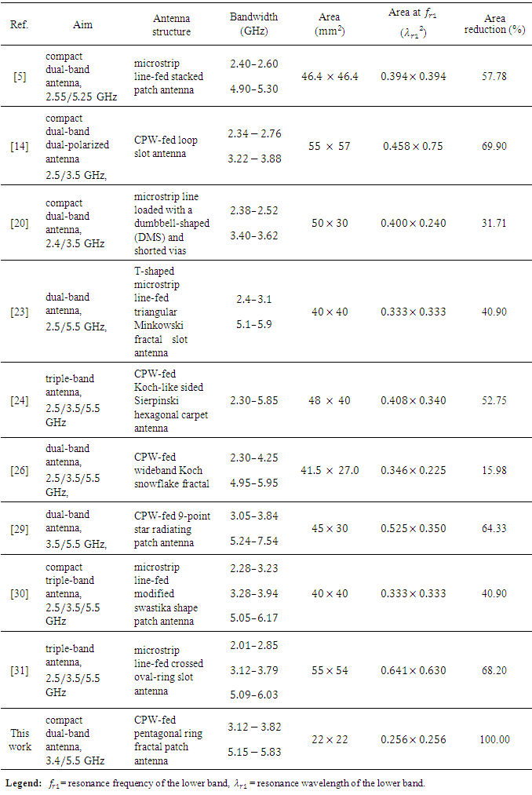The width and height of the screenshot is (532, 795).
Task: Click the reference [29] citation
Action: pyautogui.click(x=20, y=528)
